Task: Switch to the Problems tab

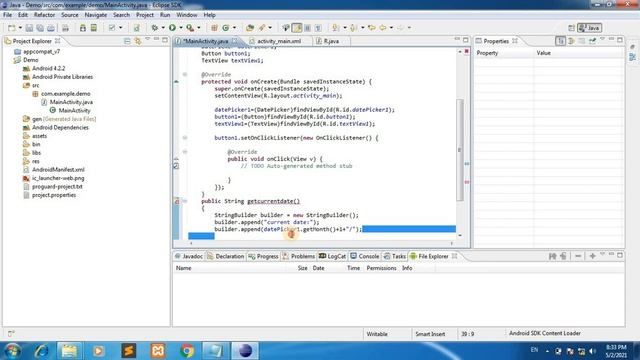Action: click(x=298, y=256)
